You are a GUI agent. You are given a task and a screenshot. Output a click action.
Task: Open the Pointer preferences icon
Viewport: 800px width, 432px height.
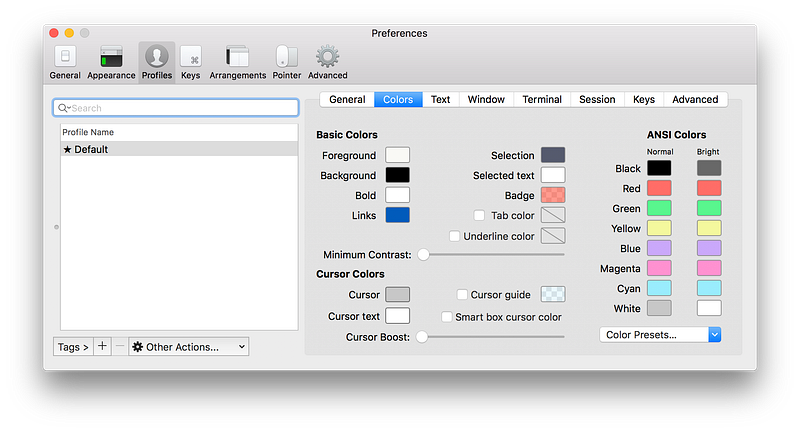coord(287,62)
